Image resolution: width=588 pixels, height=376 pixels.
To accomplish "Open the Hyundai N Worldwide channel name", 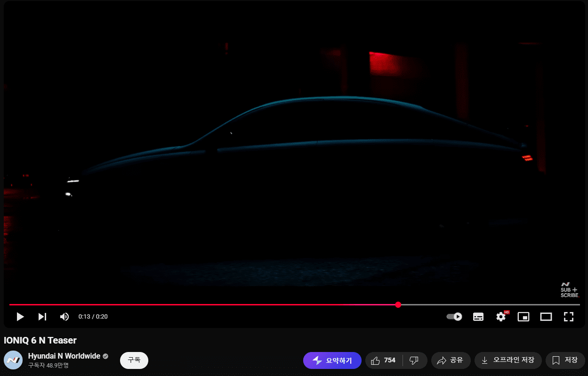I will coord(64,356).
